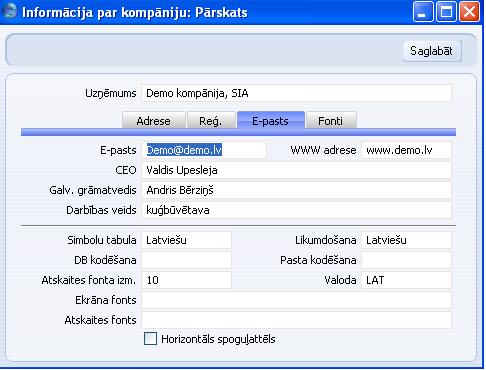Switch to the Fonti tab
486x370 pixels.
331,120
